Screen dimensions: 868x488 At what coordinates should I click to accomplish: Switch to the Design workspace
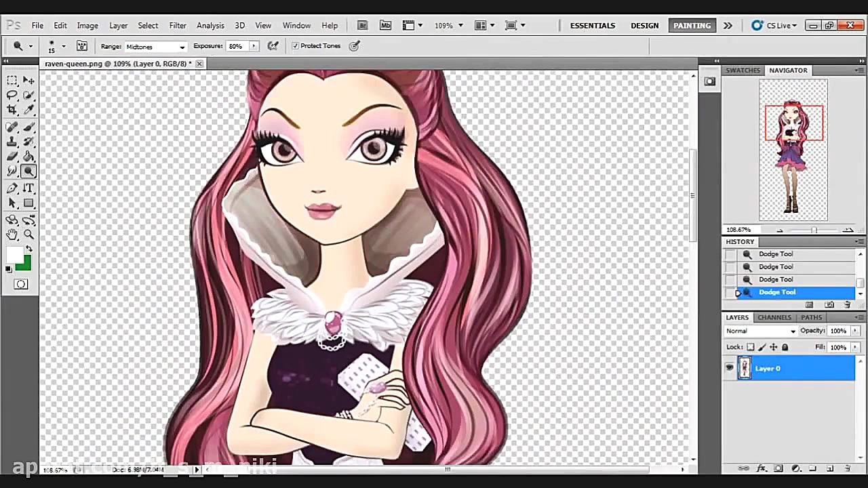click(x=644, y=25)
